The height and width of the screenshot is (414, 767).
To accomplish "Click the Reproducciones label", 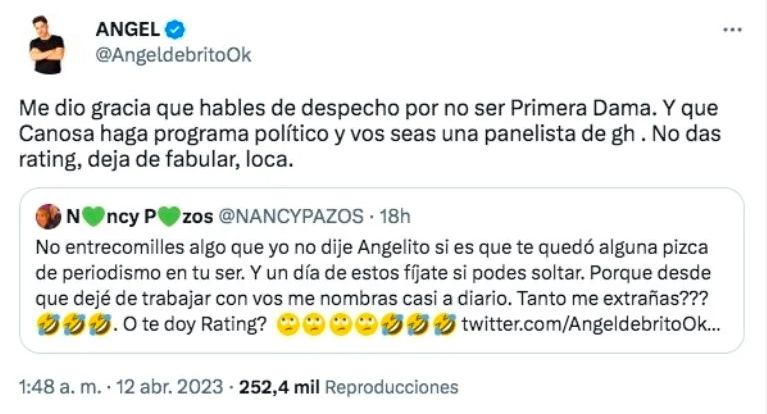I will (x=392, y=387).
